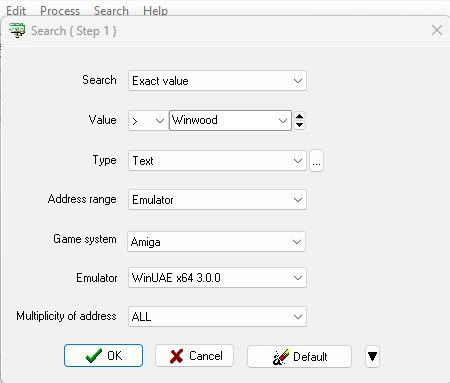Open Address range dropdown showing Emulator
The image size is (450, 383).
[x=217, y=200]
